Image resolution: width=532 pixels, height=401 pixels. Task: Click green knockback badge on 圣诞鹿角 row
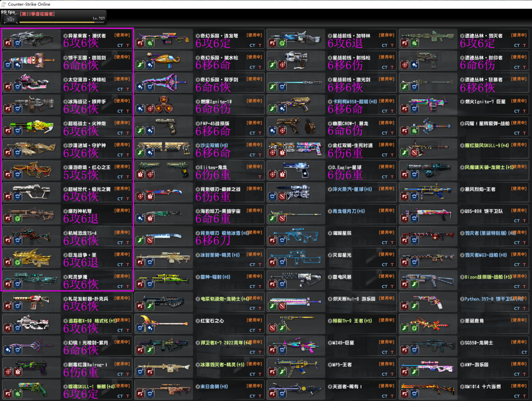click(414, 328)
